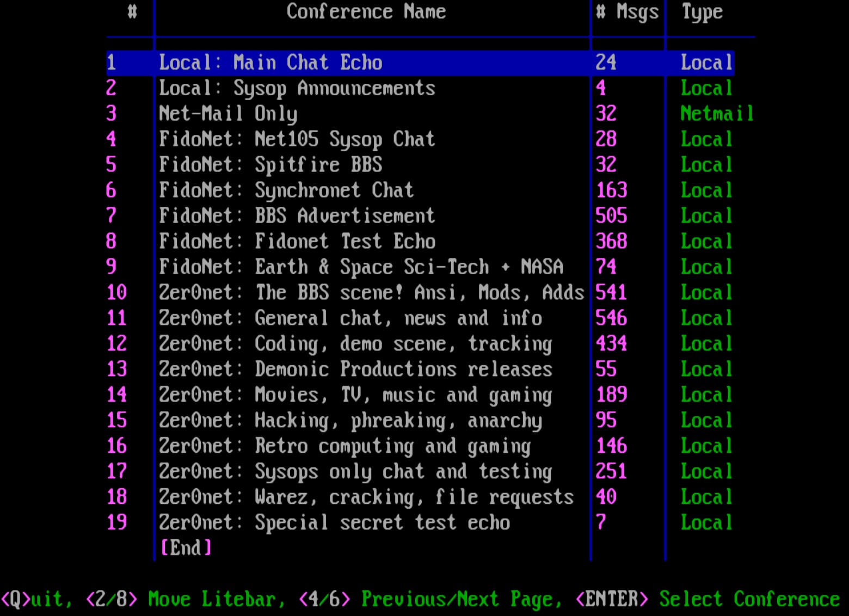
Task: Click the [End] list marker
Action: tap(186, 548)
